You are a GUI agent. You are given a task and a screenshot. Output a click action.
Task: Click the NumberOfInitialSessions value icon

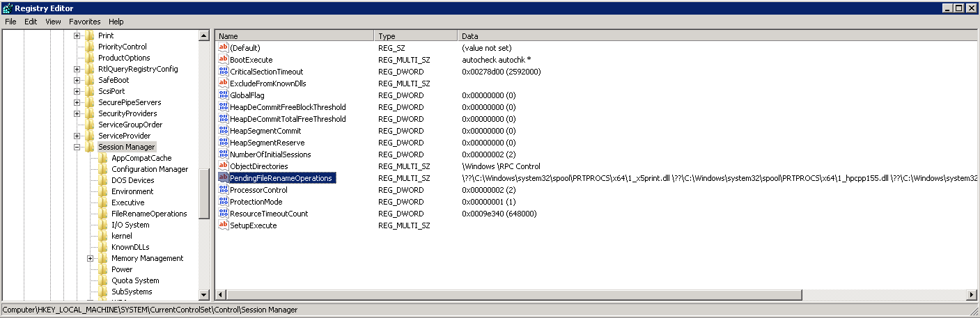pos(224,154)
